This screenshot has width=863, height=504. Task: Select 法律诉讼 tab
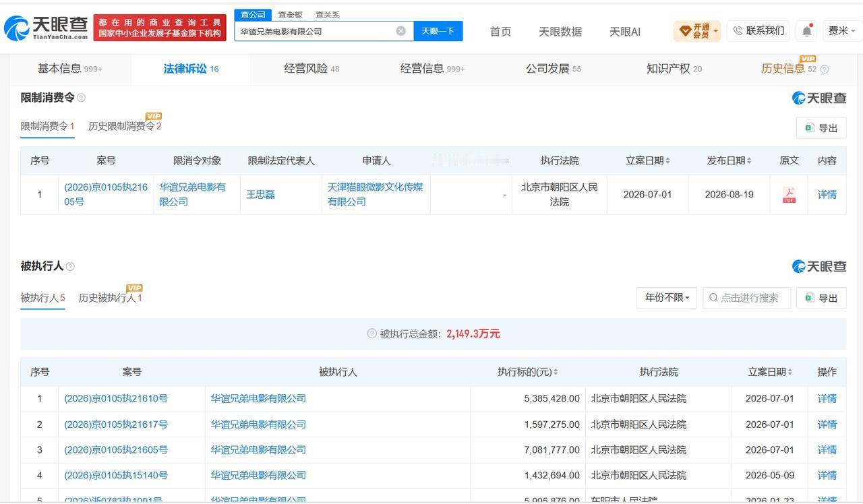click(x=191, y=69)
